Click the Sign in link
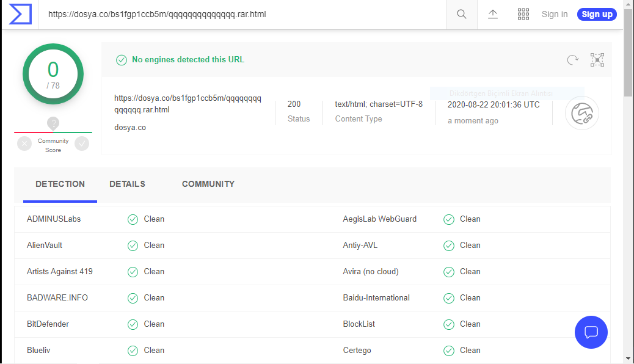 point(554,14)
